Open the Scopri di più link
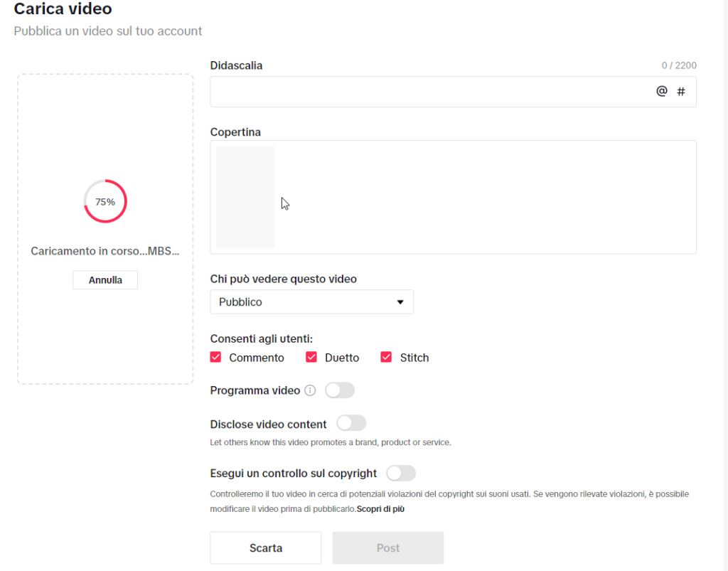This screenshot has width=728, height=571. coord(380,509)
